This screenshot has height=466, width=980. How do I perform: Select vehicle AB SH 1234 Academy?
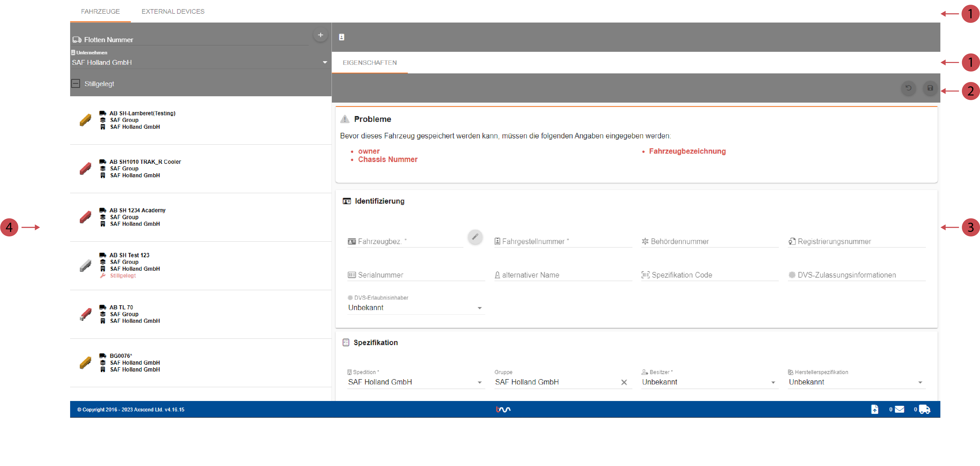pyautogui.click(x=137, y=210)
